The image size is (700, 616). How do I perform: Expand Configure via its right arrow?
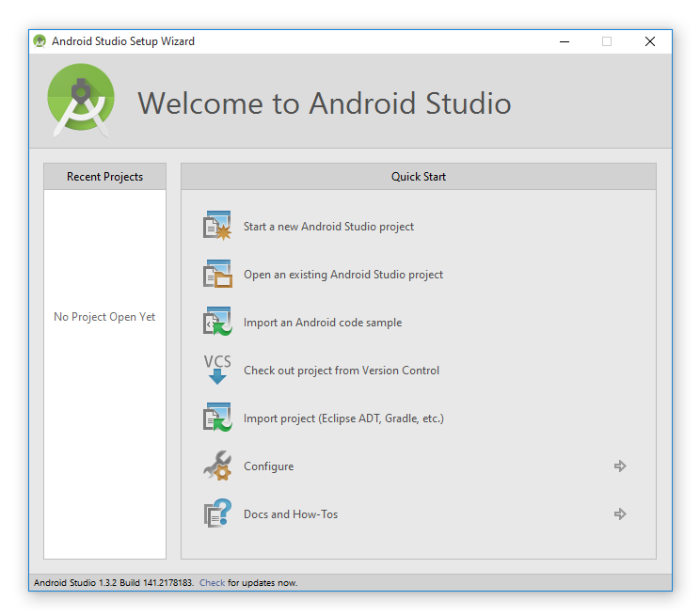point(620,466)
